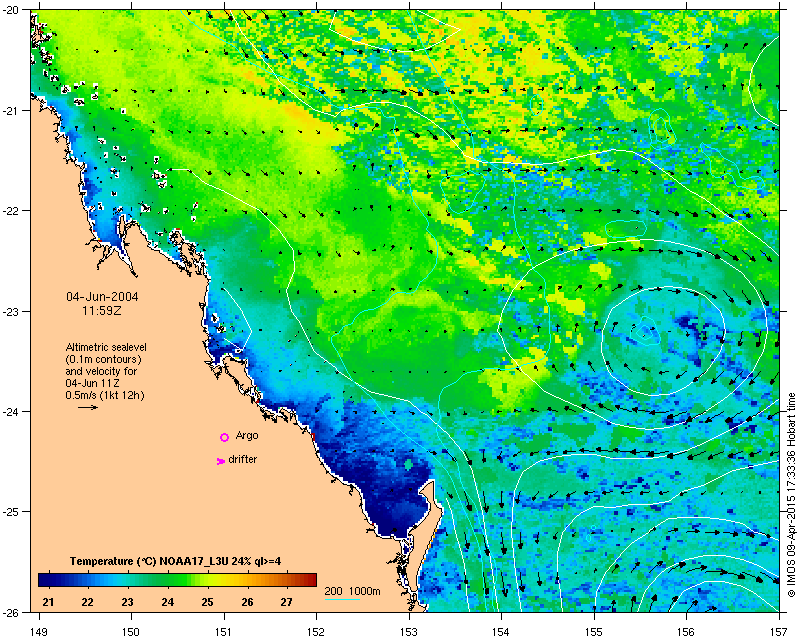Screen dimensions: 800x640
Task: Click longitude axis label 150
Action: (131, 632)
